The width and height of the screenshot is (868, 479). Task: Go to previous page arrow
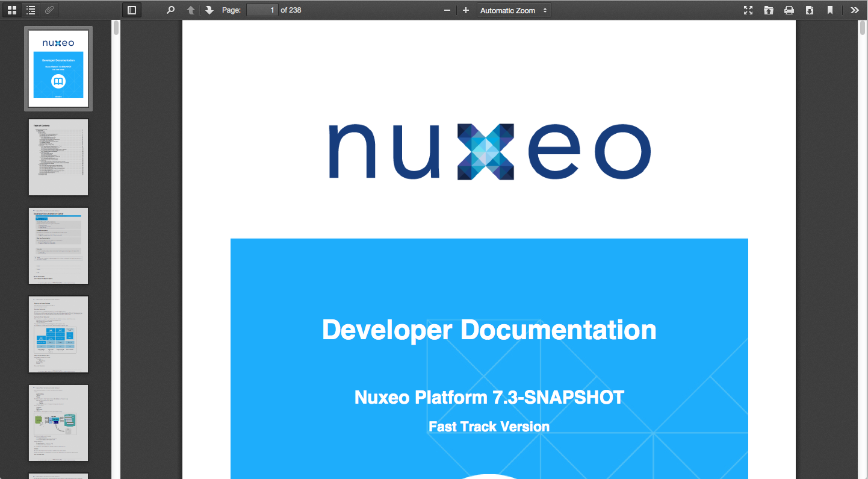[191, 10]
